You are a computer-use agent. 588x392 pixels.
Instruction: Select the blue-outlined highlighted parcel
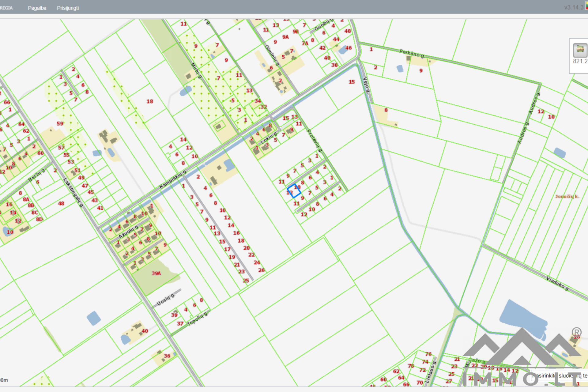(294, 191)
